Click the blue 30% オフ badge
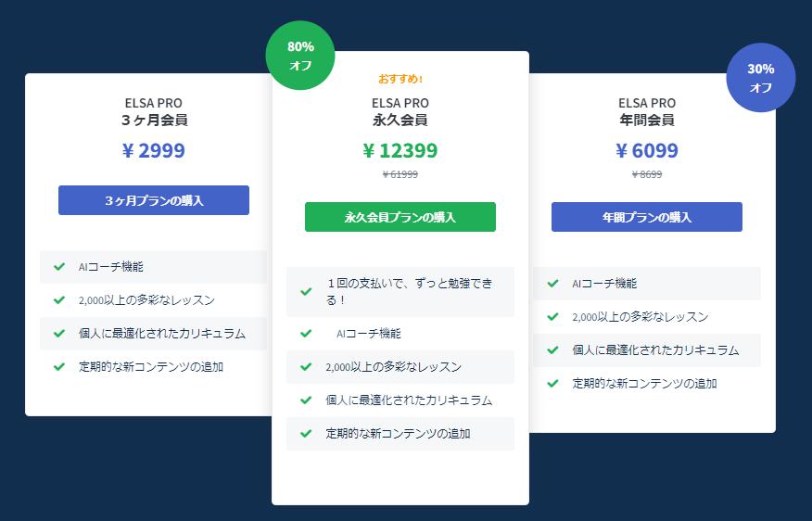 tap(760, 78)
